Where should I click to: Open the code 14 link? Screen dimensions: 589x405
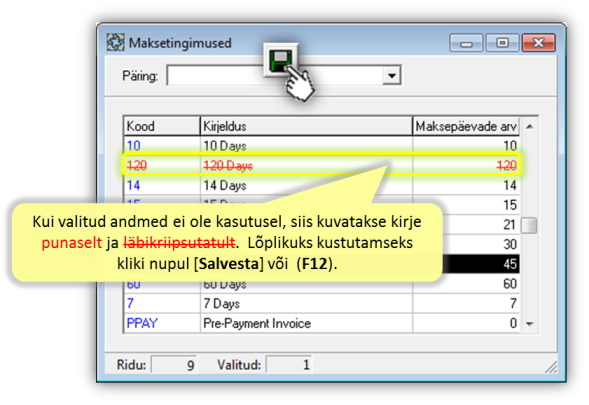[x=134, y=185]
